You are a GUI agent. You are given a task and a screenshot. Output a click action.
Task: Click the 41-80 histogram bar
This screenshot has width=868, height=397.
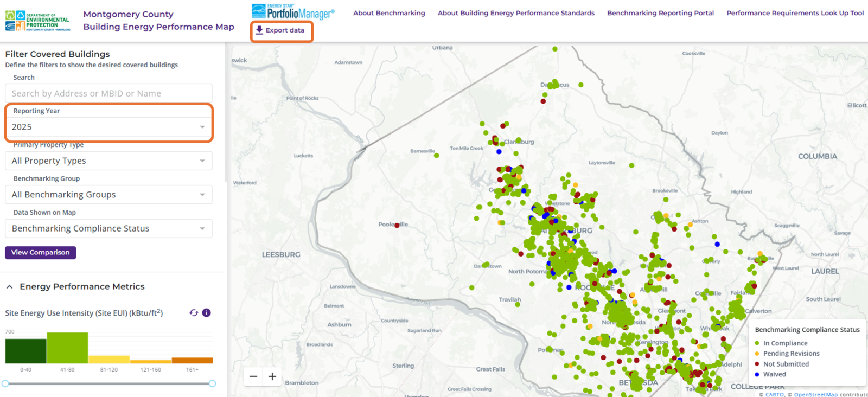(67, 348)
